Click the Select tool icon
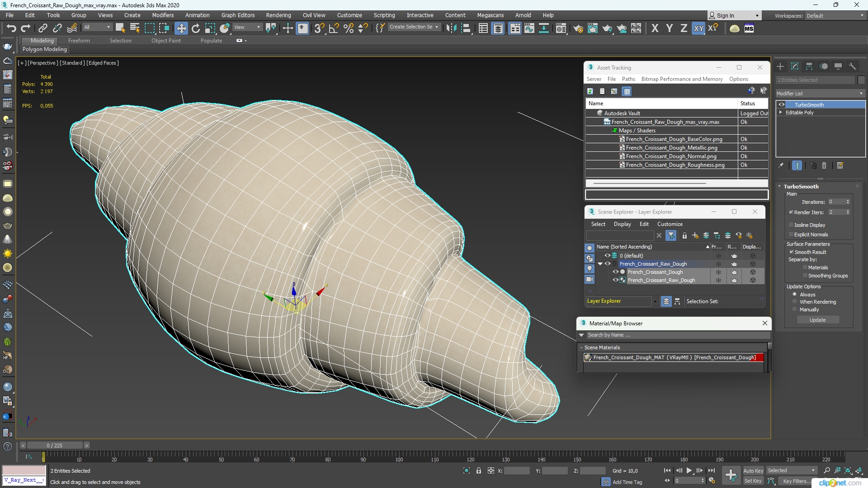Screen dimensions: 868x488 click(118, 28)
